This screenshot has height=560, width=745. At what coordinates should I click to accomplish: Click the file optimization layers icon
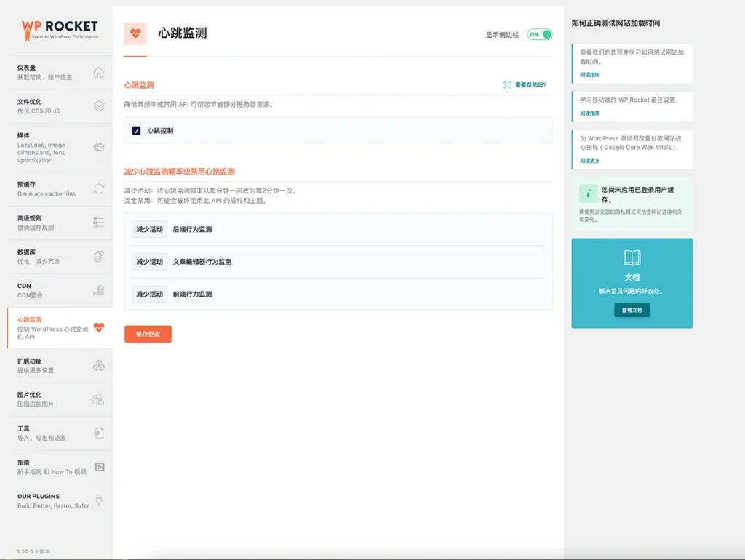99,106
